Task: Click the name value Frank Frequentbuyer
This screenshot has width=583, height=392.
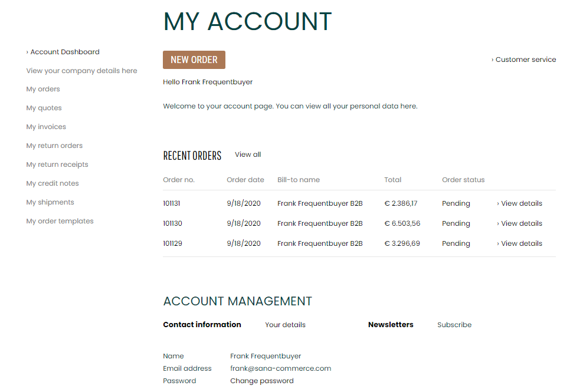Action: point(266,356)
